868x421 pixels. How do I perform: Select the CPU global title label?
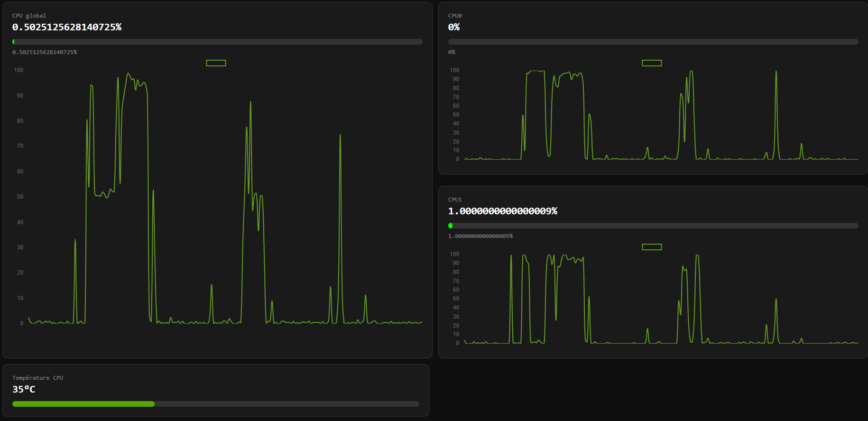coord(29,16)
